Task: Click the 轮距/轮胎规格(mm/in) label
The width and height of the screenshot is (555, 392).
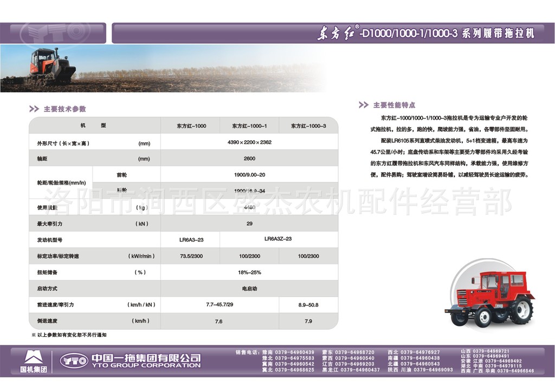Action: pos(62,183)
